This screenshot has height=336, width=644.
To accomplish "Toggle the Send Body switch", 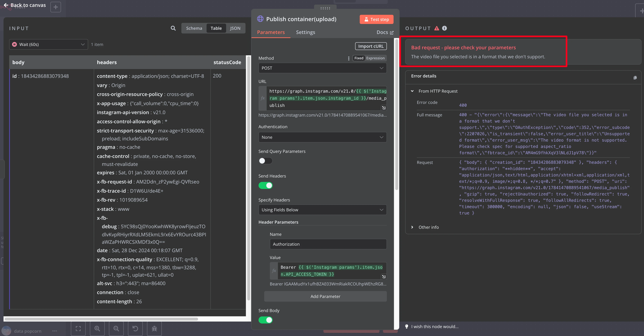I will click(265, 320).
